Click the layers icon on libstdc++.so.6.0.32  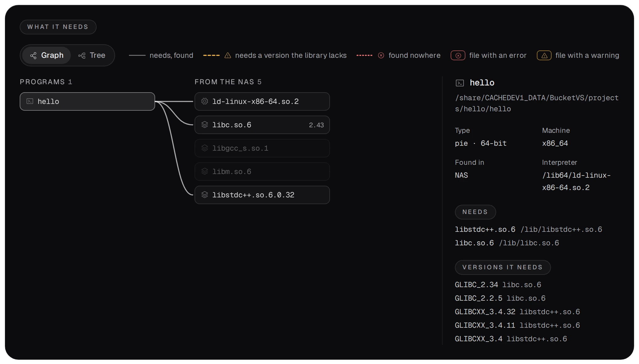[x=205, y=195]
